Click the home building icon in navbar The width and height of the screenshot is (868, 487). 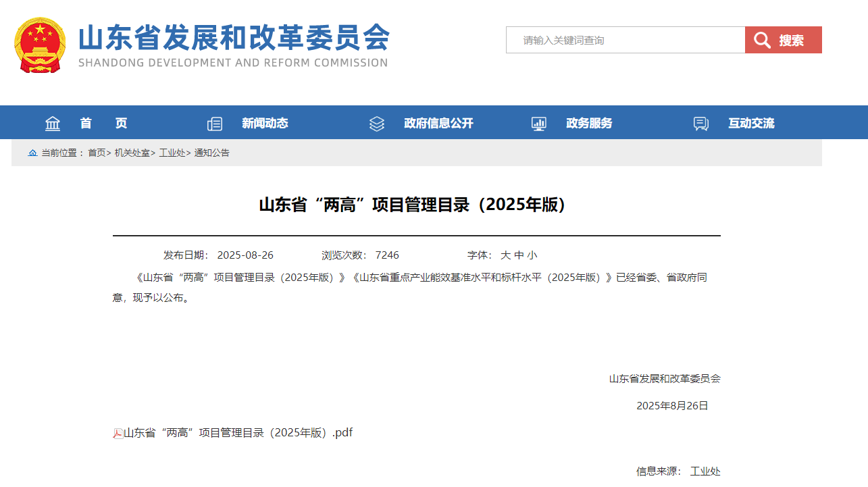click(53, 124)
